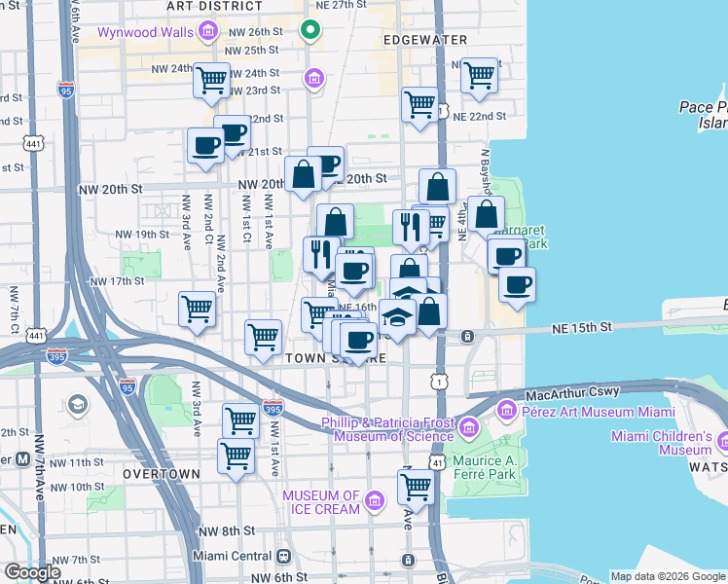Select the coffee cup marker left of NW 21st St
The width and height of the screenshot is (728, 584).
pos(205,146)
